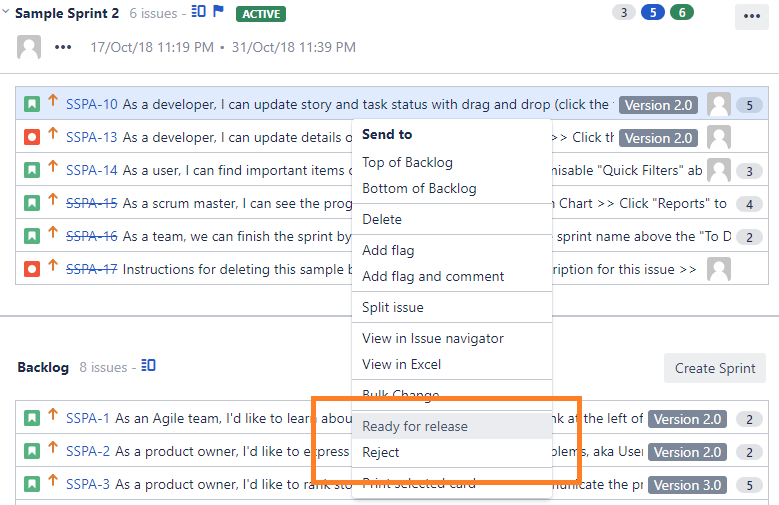
Task: Open issue SSPA-10 link
Action: (92, 104)
